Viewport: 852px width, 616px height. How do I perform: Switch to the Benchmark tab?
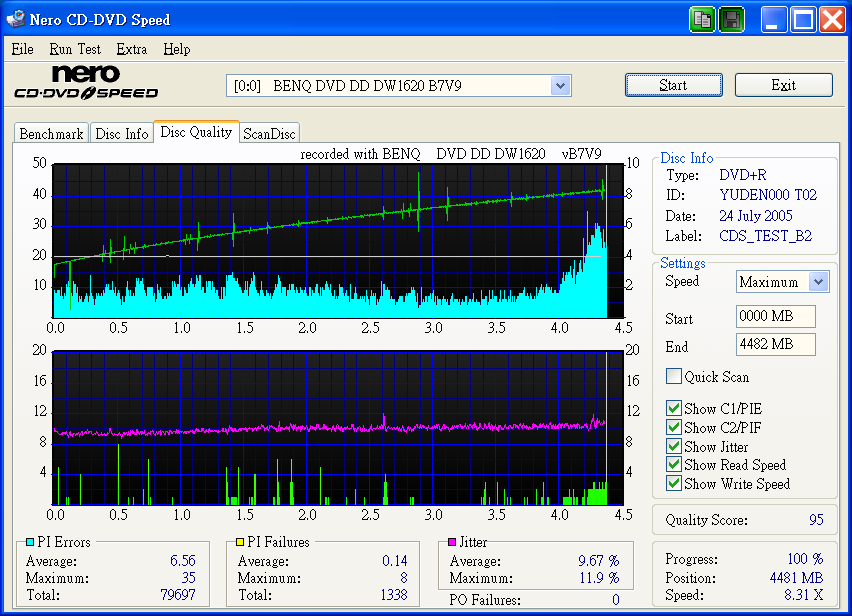pos(51,134)
